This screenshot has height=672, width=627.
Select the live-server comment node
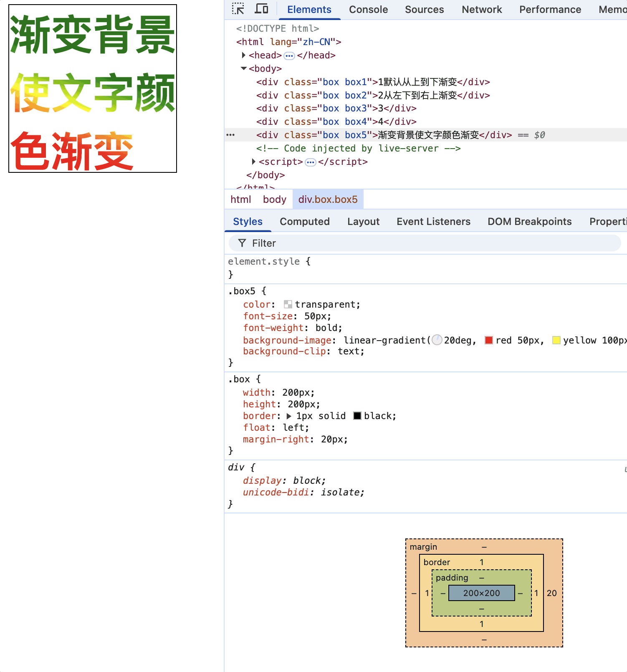tap(359, 148)
